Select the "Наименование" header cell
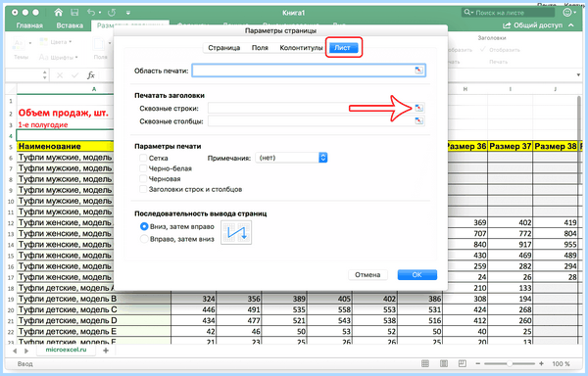The image size is (588, 376). tap(65, 146)
